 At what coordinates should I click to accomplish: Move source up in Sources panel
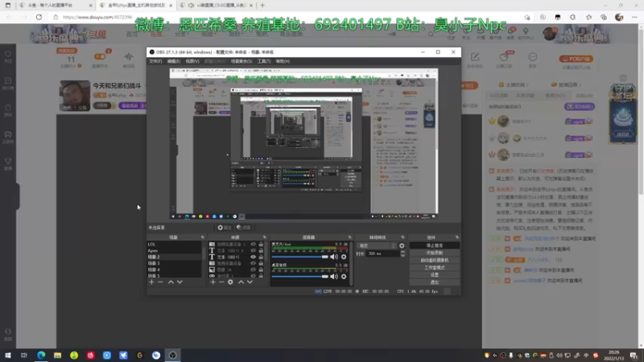(x=241, y=282)
